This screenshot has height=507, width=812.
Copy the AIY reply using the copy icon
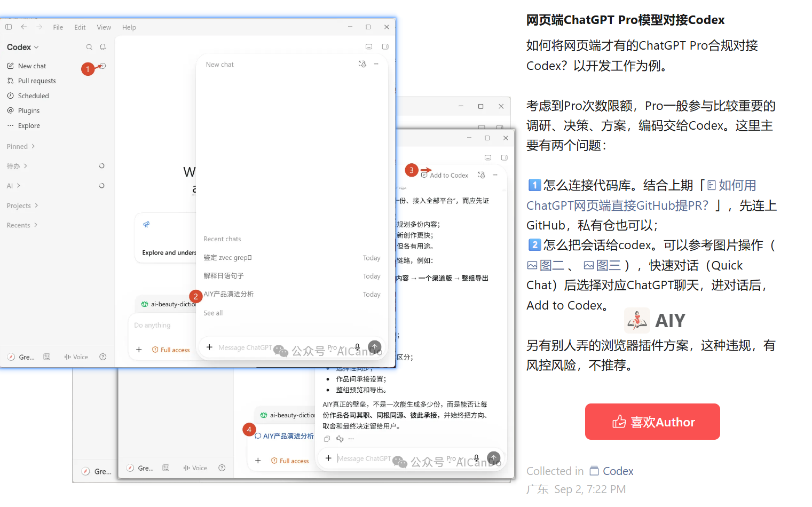(x=327, y=439)
